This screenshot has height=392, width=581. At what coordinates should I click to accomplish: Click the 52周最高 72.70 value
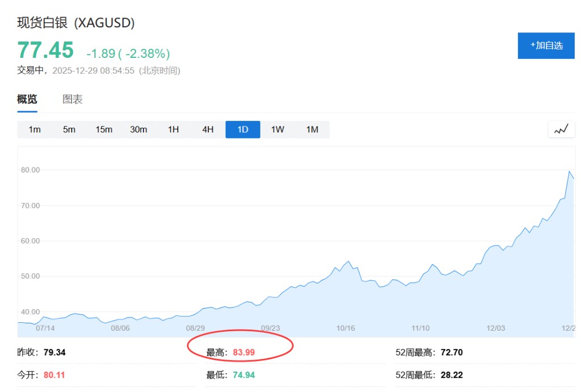click(451, 352)
